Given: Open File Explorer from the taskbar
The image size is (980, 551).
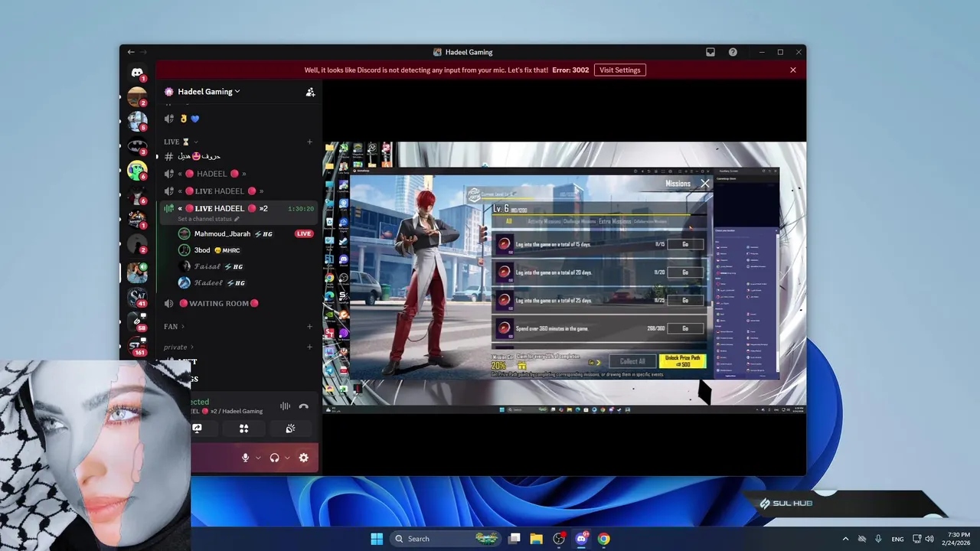Looking at the screenshot, I should tap(537, 539).
